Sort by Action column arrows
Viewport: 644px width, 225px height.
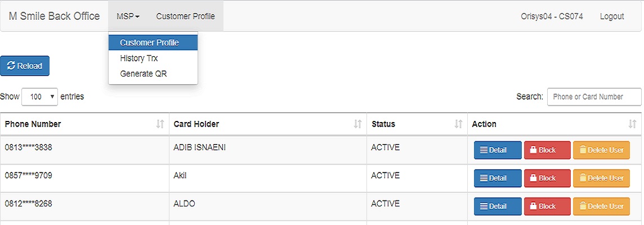tap(633, 124)
